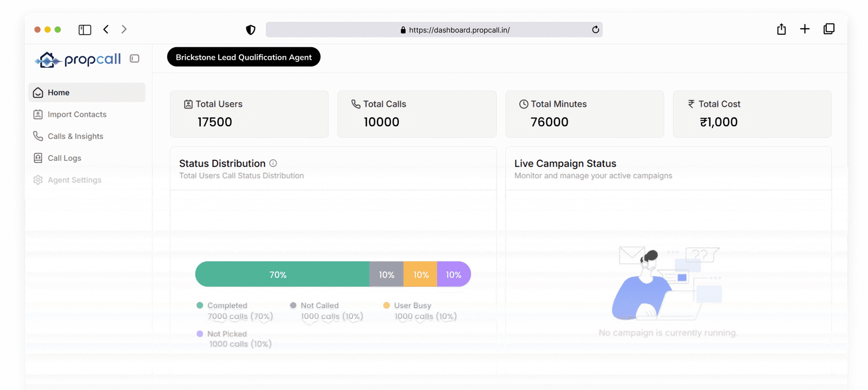Open Import Contacts in the sidebar
This screenshot has height=390, width=868.
(76, 115)
